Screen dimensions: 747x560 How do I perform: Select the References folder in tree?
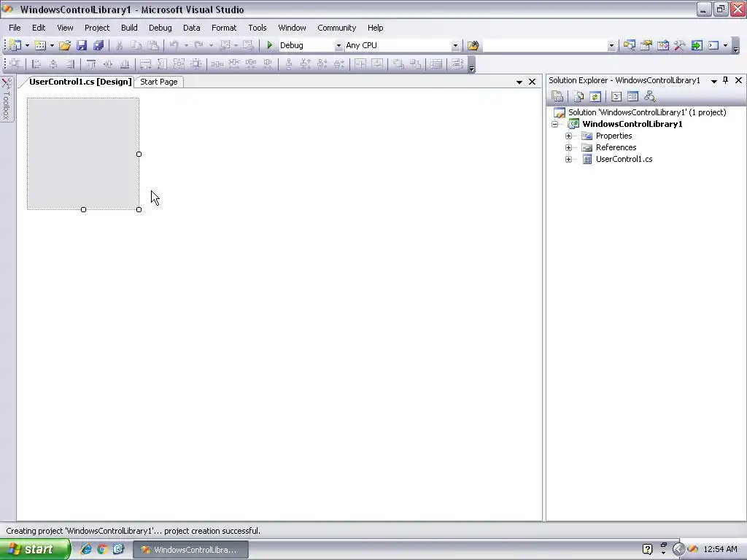616,147
